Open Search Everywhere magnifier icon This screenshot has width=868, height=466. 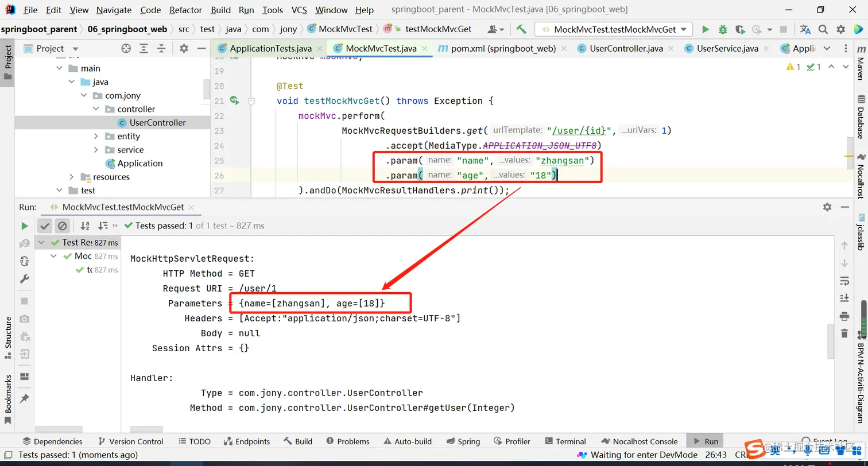(x=823, y=29)
